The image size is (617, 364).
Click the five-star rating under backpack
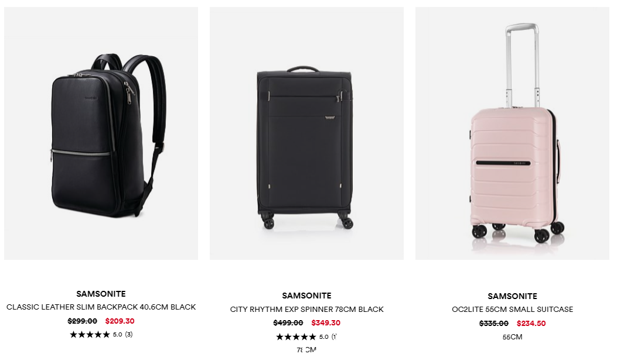90,335
